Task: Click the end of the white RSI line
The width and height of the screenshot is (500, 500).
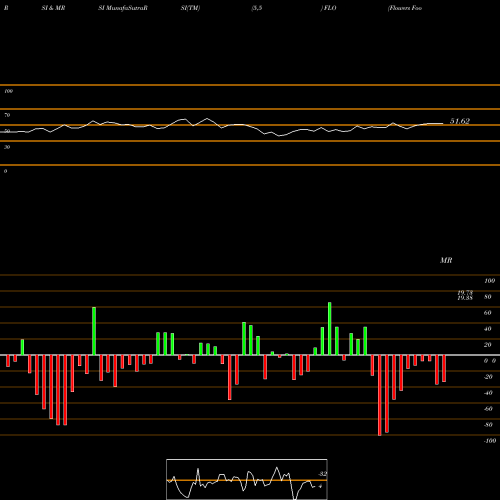Action: 443,124
